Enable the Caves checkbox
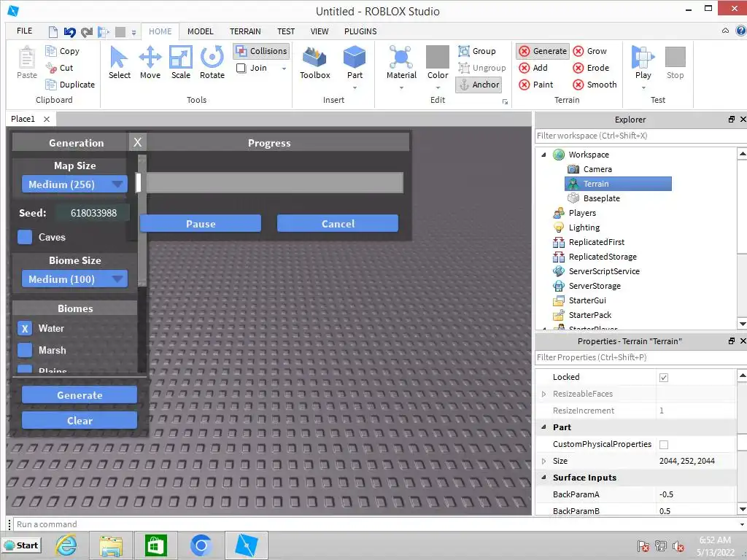The image size is (747, 560). (25, 237)
